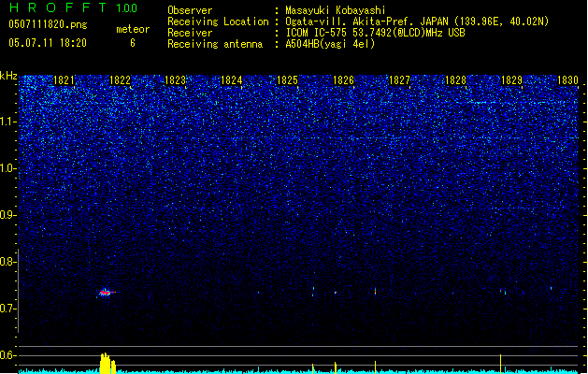Click the 1828 time marker
The image size is (588, 374).
pyautogui.click(x=455, y=80)
